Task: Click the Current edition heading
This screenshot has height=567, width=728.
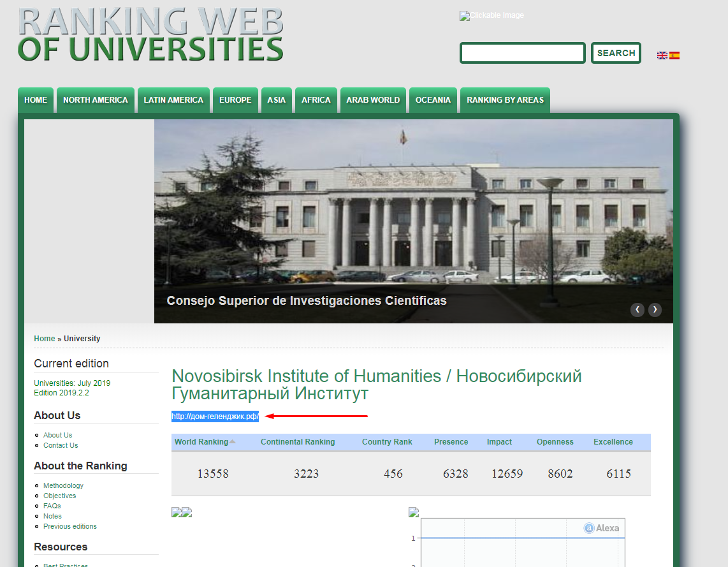Action: pyautogui.click(x=71, y=364)
